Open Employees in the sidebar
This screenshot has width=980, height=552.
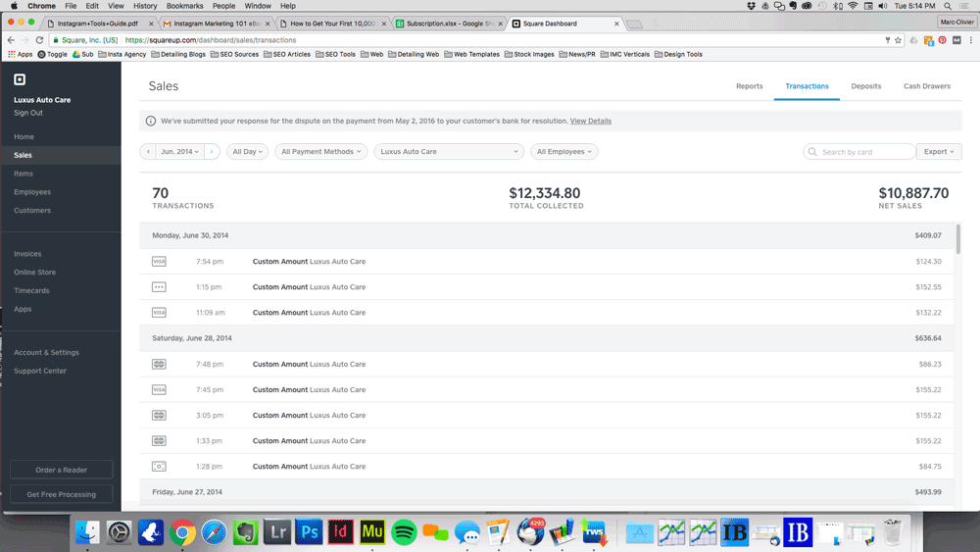tap(32, 192)
